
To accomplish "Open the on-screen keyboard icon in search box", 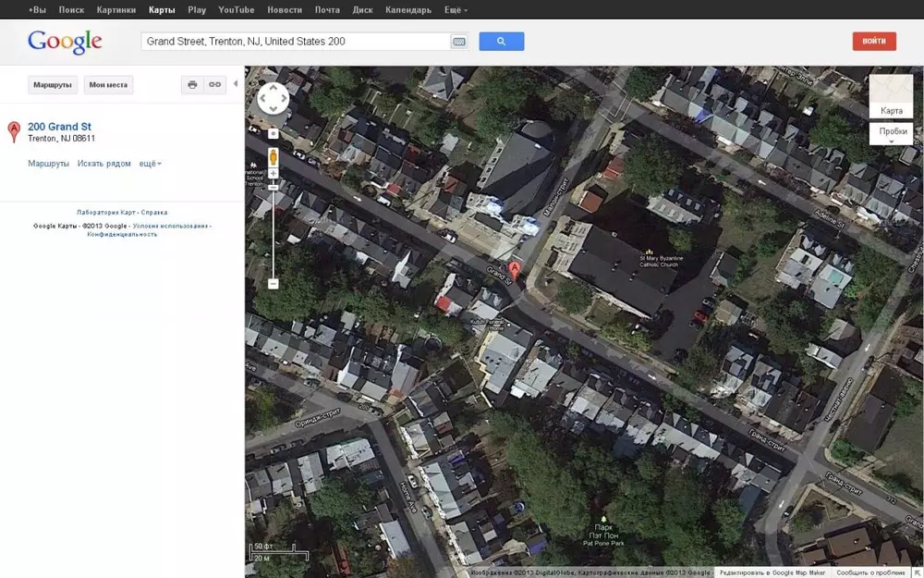I will 458,42.
